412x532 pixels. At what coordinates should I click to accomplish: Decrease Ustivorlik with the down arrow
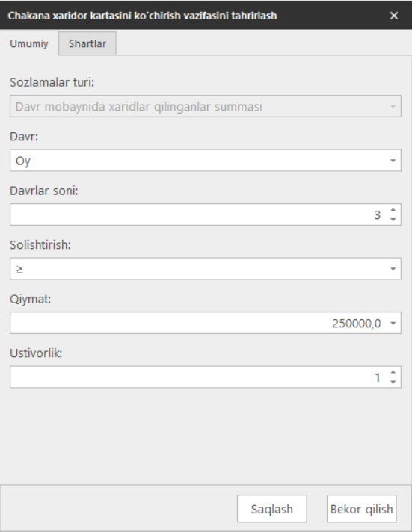pyautogui.click(x=393, y=382)
